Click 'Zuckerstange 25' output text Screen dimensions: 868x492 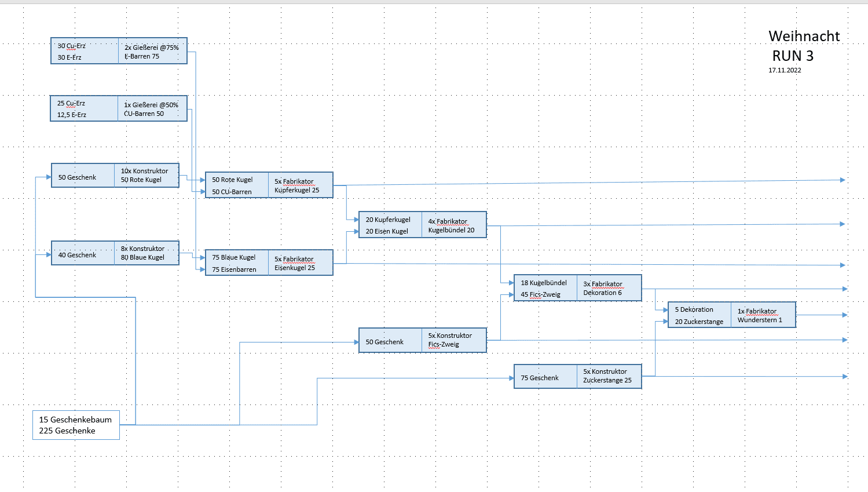pyautogui.click(x=607, y=380)
